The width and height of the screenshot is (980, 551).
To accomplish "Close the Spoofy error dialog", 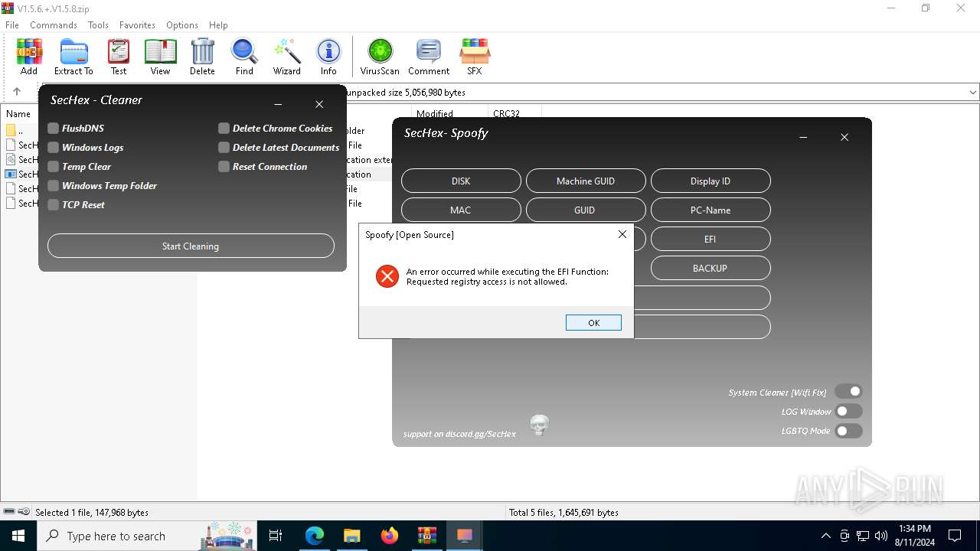I will (622, 235).
